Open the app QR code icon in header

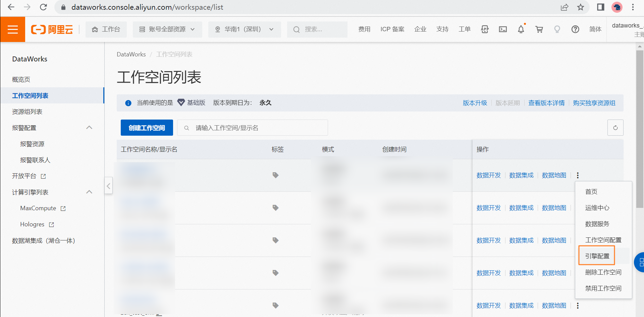[485, 30]
